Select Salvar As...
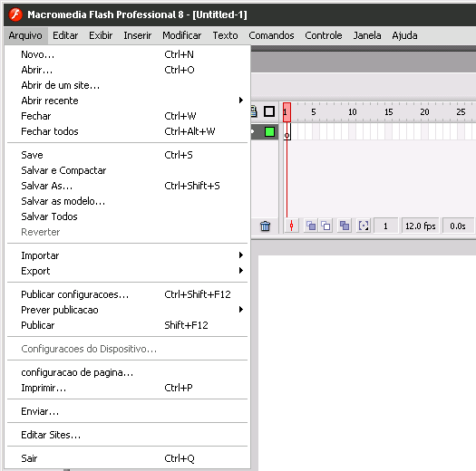Image resolution: width=476 pixels, height=471 pixels. [x=128, y=186]
